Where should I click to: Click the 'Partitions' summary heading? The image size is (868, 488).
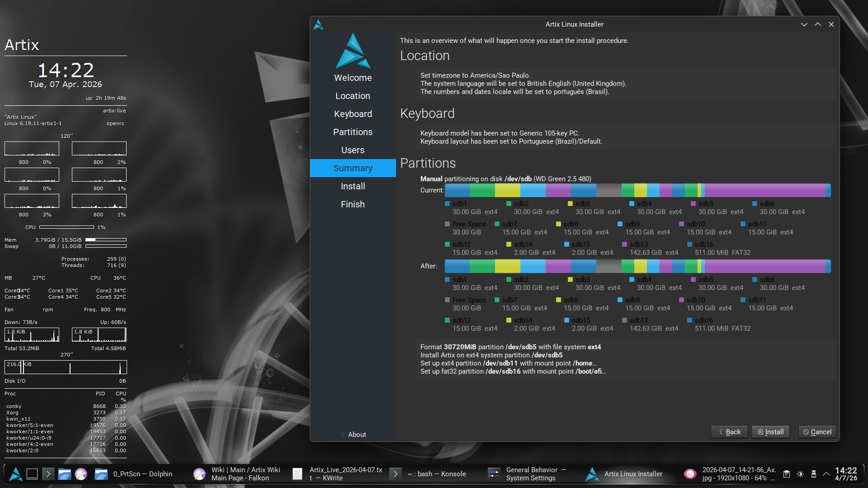(x=428, y=163)
